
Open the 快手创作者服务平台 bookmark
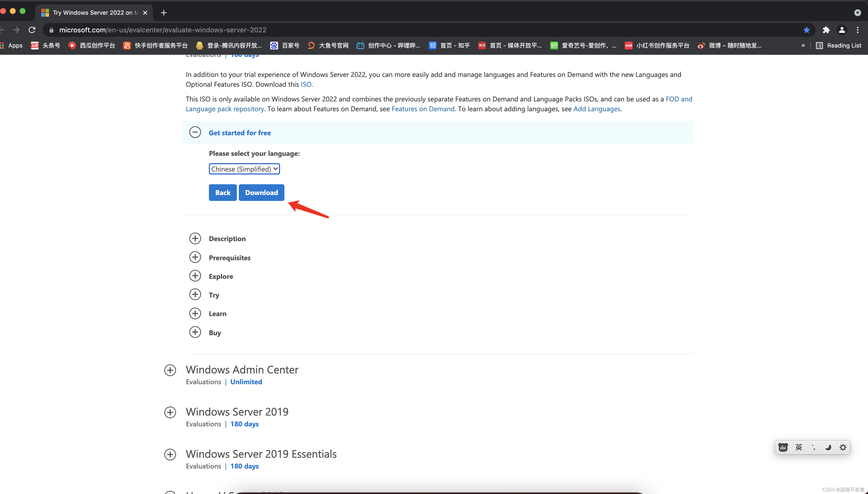155,46
